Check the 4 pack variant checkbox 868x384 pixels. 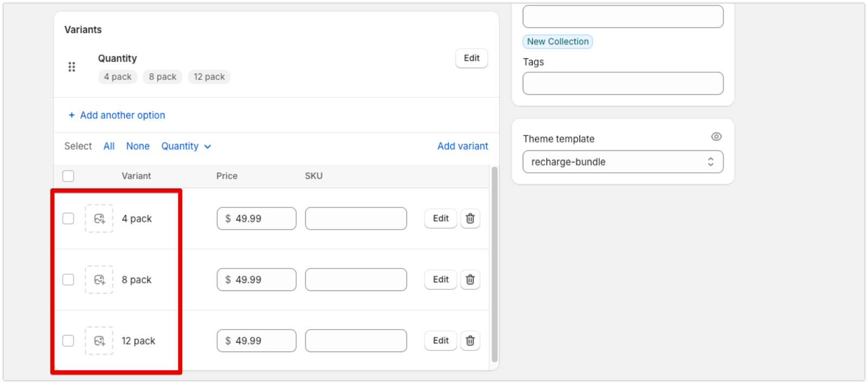tap(68, 218)
